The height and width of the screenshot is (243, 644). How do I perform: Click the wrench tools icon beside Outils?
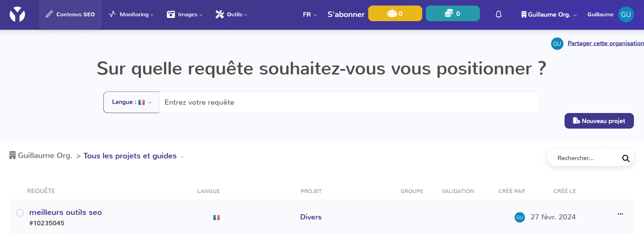[x=220, y=14]
